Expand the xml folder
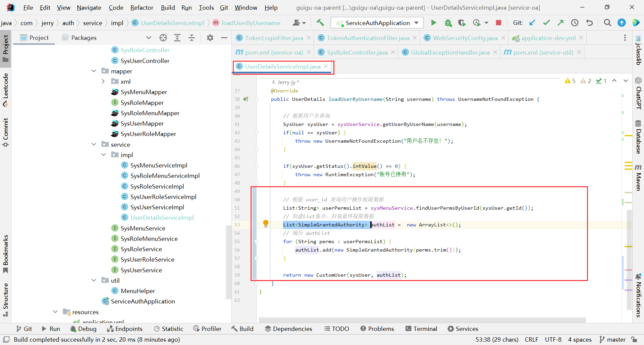The width and height of the screenshot is (644, 345). coord(103,81)
